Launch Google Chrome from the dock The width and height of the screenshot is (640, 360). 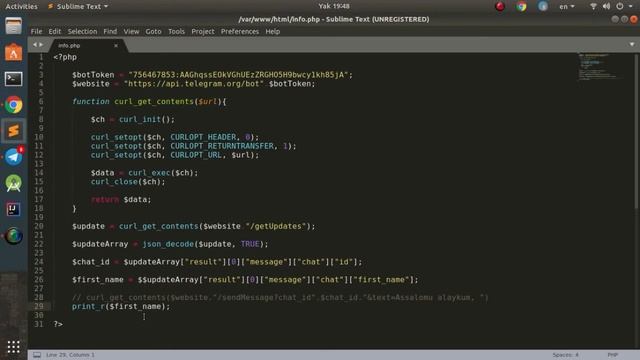(x=13, y=105)
